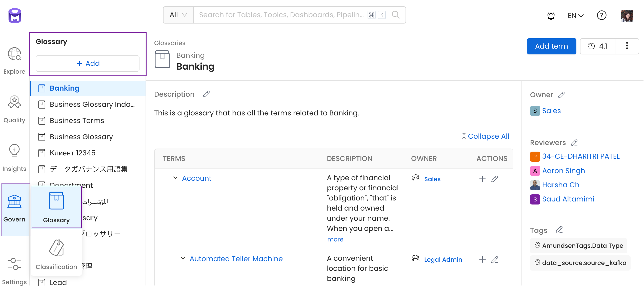The image size is (644, 286).
Task: Edit the Account term row
Action: (495, 179)
